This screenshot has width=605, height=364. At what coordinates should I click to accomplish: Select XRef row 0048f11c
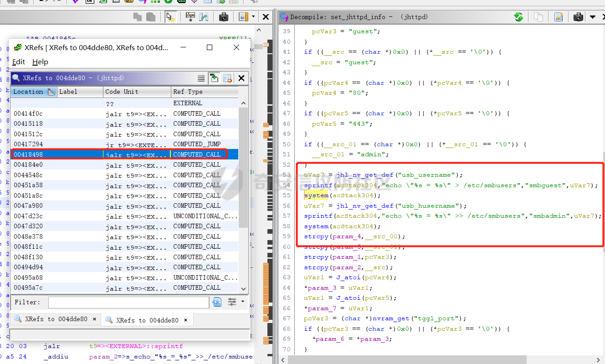coord(125,247)
